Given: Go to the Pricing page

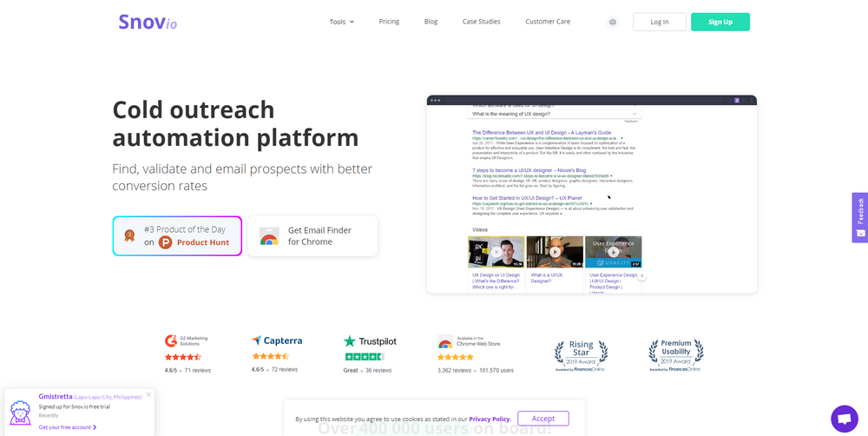Looking at the screenshot, I should 389,22.
